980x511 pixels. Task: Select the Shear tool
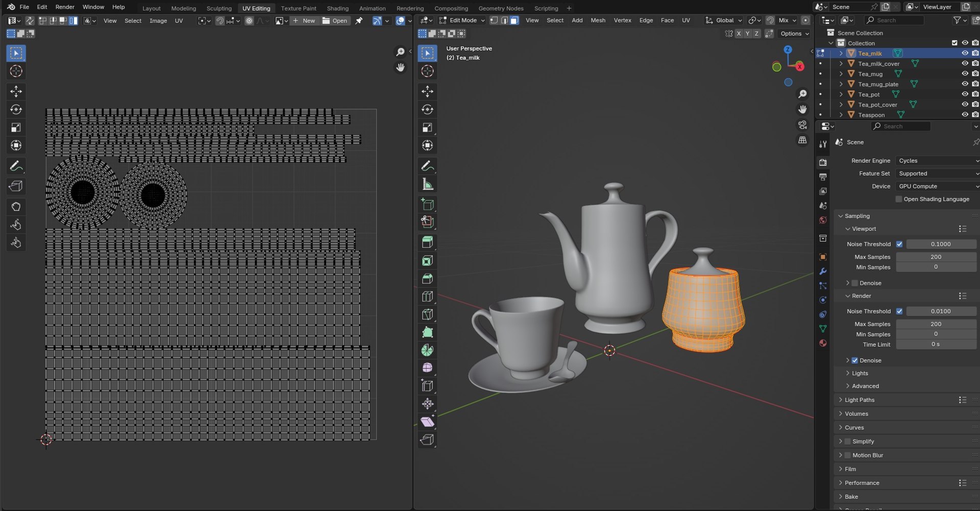tap(427, 422)
